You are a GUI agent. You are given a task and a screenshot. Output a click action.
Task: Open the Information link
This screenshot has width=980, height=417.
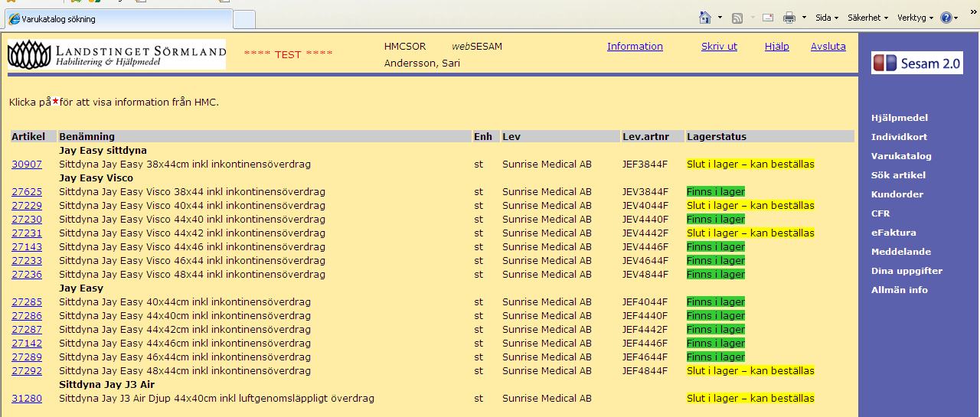[x=635, y=47]
